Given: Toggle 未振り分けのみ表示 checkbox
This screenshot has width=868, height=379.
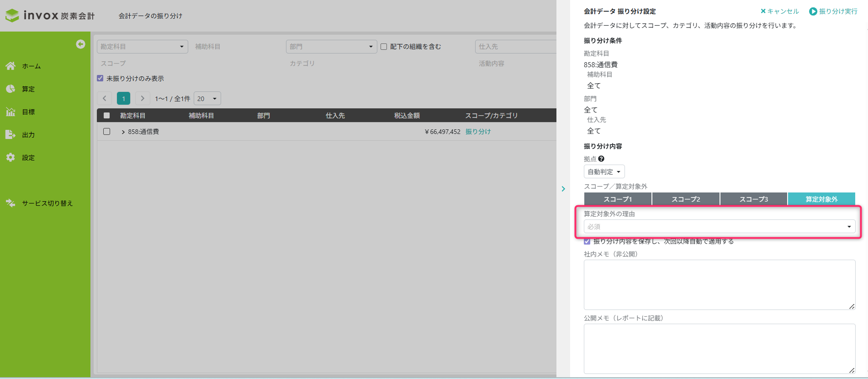Looking at the screenshot, I should point(100,78).
